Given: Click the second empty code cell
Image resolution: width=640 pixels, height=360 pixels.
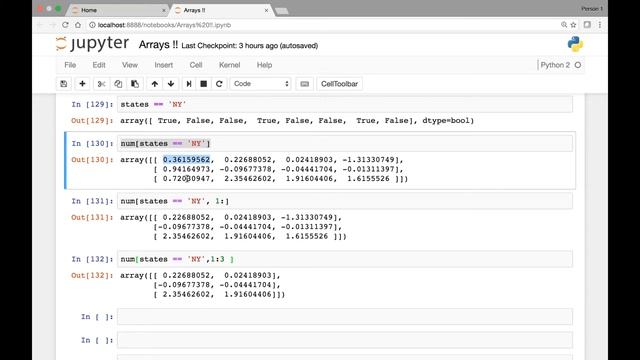Looking at the screenshot, I should 345,340.
